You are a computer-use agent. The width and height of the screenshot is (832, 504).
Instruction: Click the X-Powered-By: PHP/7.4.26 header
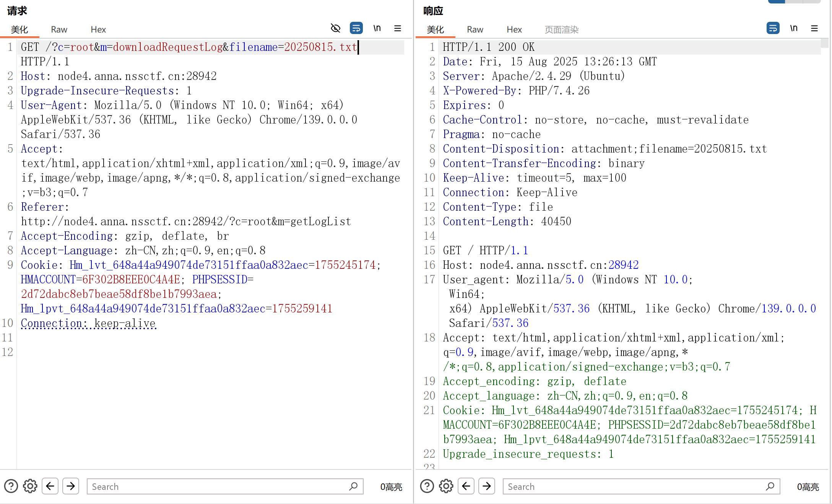[x=516, y=91]
